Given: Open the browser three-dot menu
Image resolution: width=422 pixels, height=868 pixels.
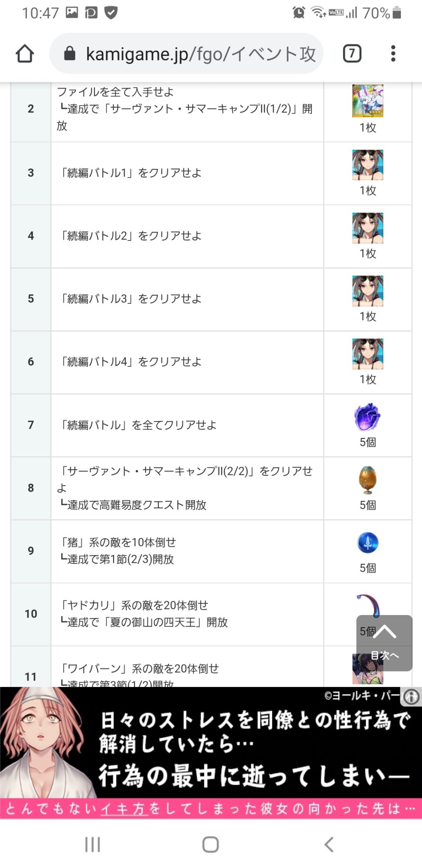Looking at the screenshot, I should [393, 54].
